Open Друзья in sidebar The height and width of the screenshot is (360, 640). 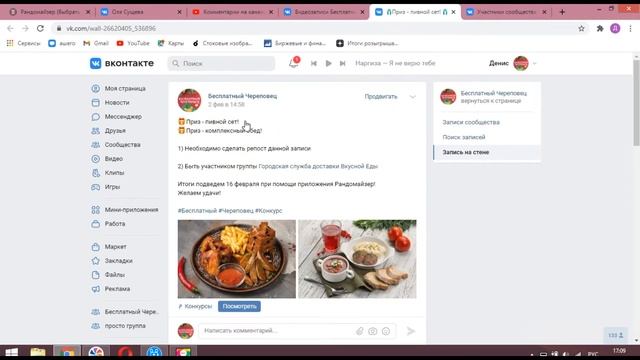point(115,131)
